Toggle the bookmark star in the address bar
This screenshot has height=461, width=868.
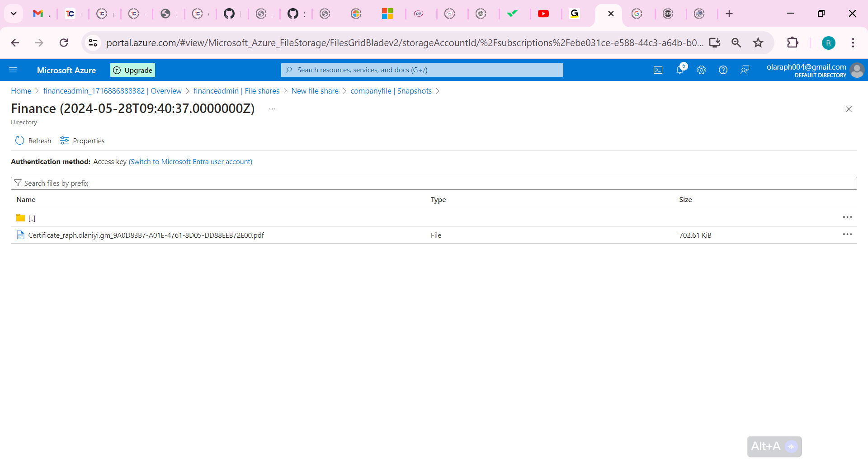758,42
